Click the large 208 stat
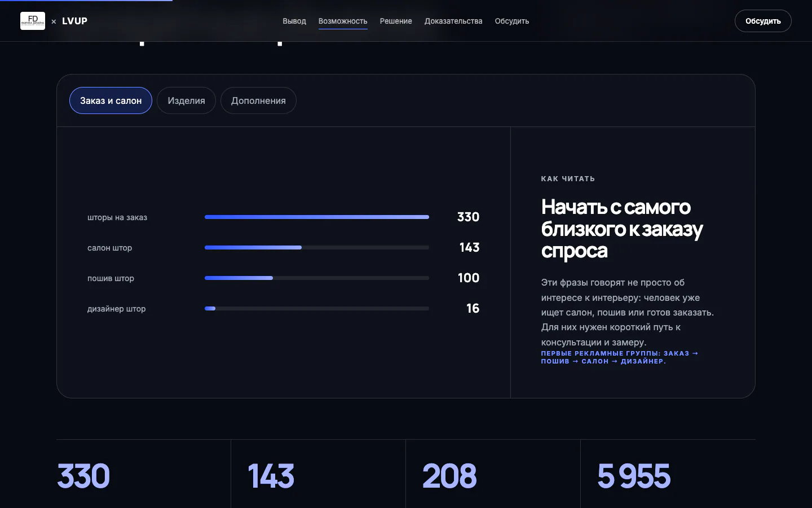Image resolution: width=812 pixels, height=508 pixels. point(449,476)
